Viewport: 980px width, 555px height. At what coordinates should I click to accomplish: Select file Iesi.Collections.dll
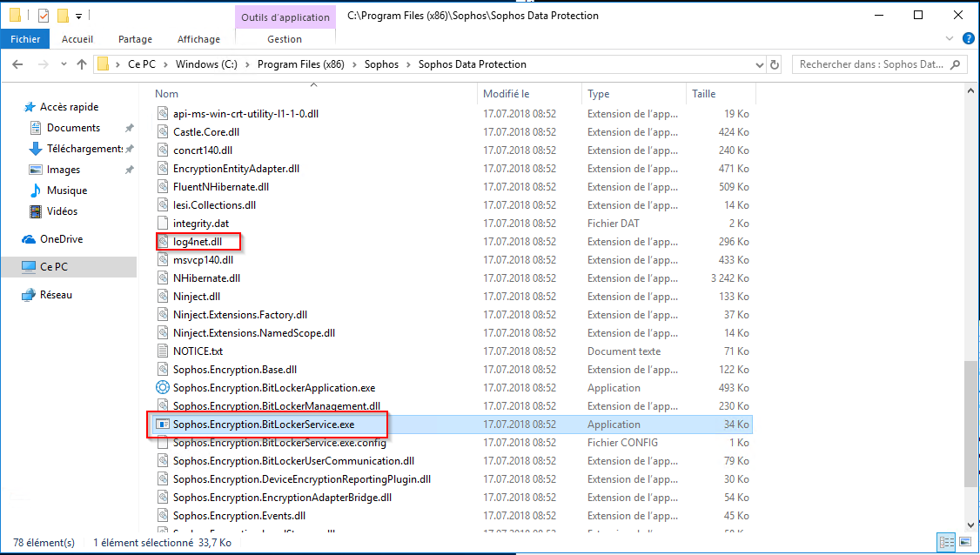(214, 205)
